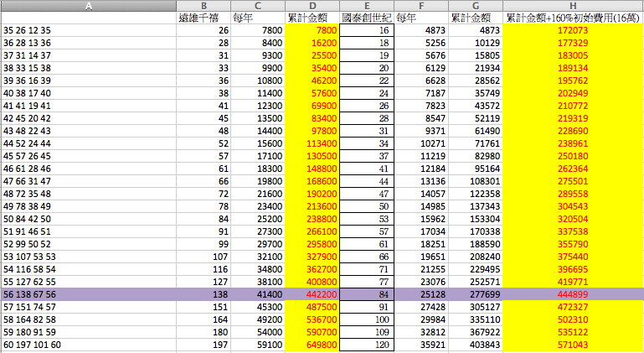This screenshot has height=353, width=644.
Task: Click the 每年 header cell in column C
Action: [258, 18]
